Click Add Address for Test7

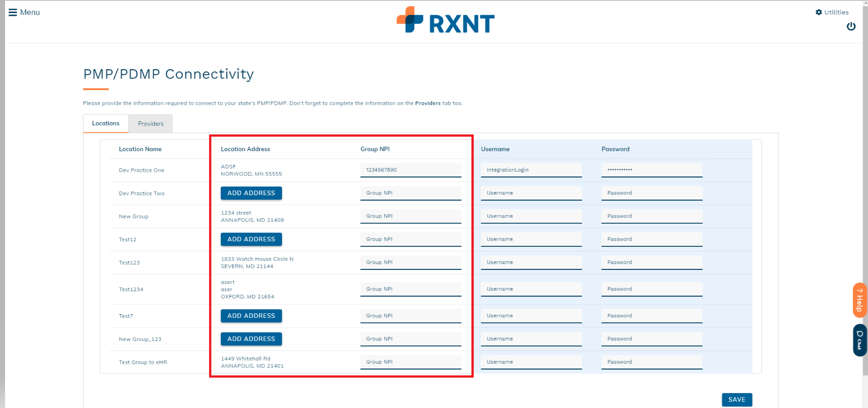point(251,316)
